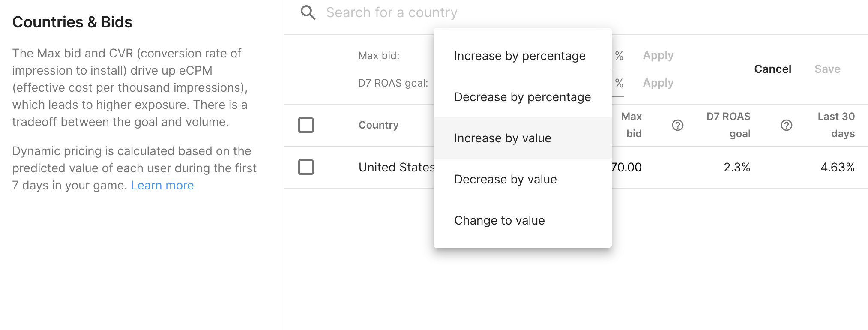Focus the "Search for a country" field
This screenshot has height=330, width=868.
(x=392, y=13)
